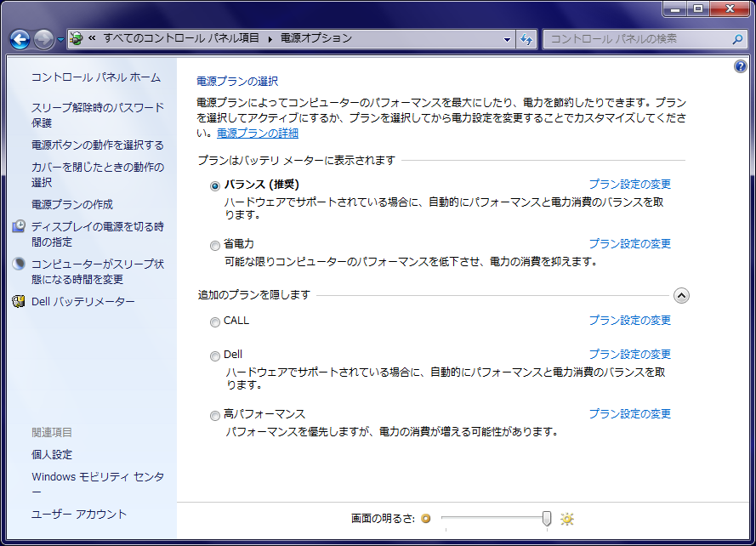Open プラン設定の変更 for 高パフォーマンス plan
This screenshot has height=546, width=756.
pos(629,414)
